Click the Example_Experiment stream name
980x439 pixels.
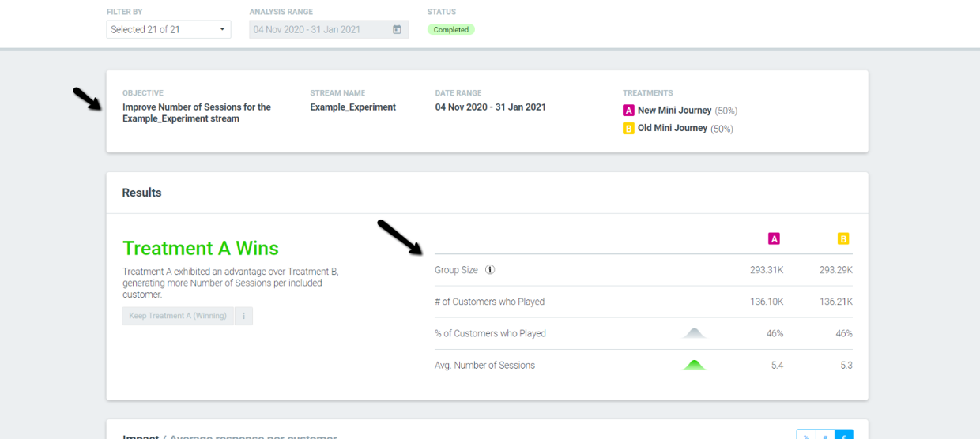pyautogui.click(x=352, y=107)
